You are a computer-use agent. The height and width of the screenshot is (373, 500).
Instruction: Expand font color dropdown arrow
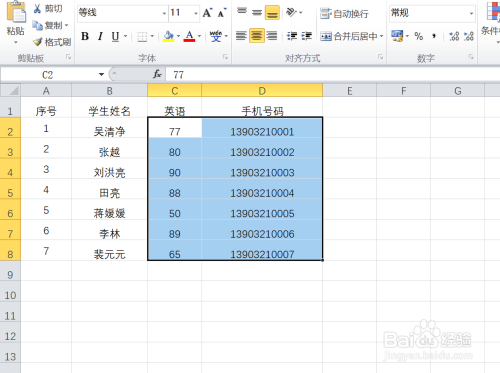[199, 36]
